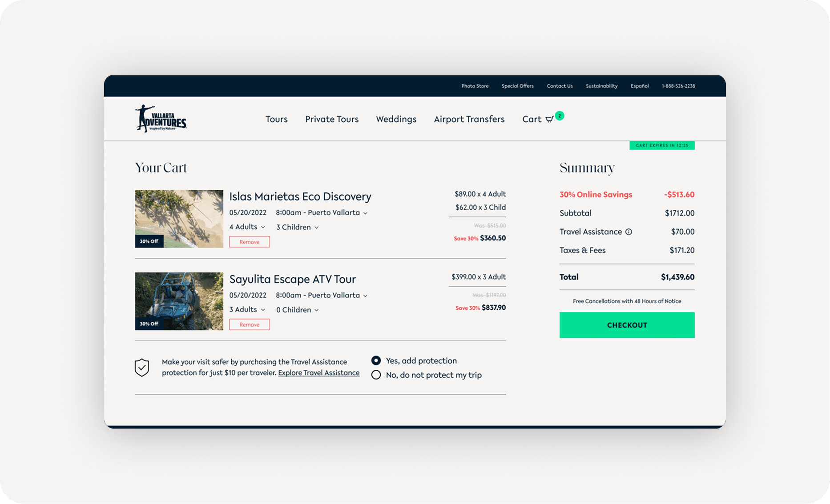This screenshot has height=504, width=830.
Task: Open the 4 Adults dropdown for Islas Marietas
Action: [x=247, y=227]
